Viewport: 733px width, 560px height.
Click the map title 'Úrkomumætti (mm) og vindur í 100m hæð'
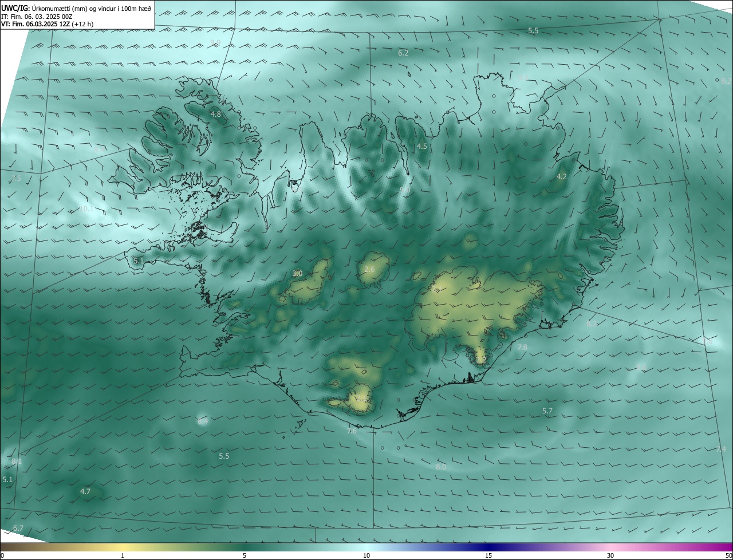tap(92, 9)
